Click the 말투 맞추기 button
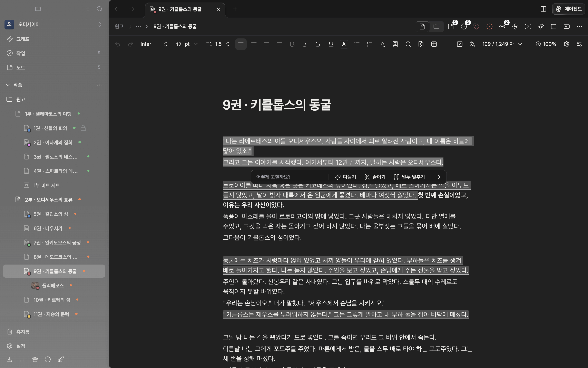 point(409,177)
